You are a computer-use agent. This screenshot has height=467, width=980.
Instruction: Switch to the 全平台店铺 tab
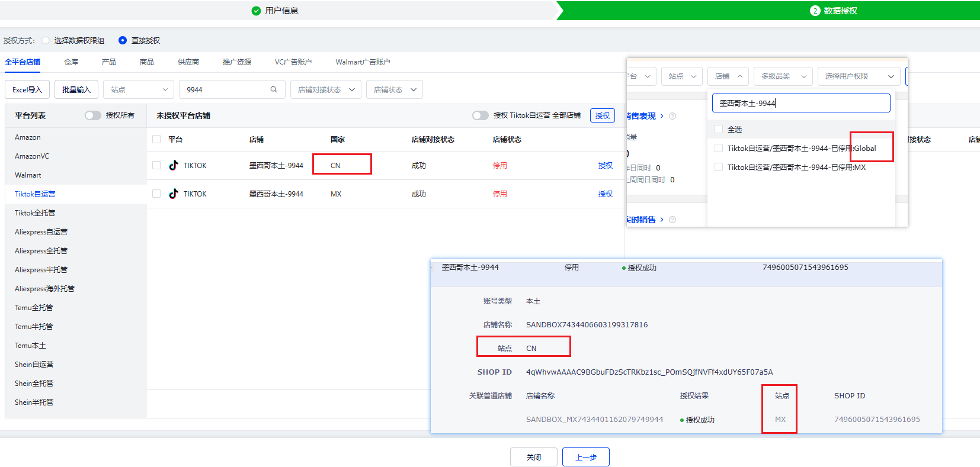click(x=23, y=62)
